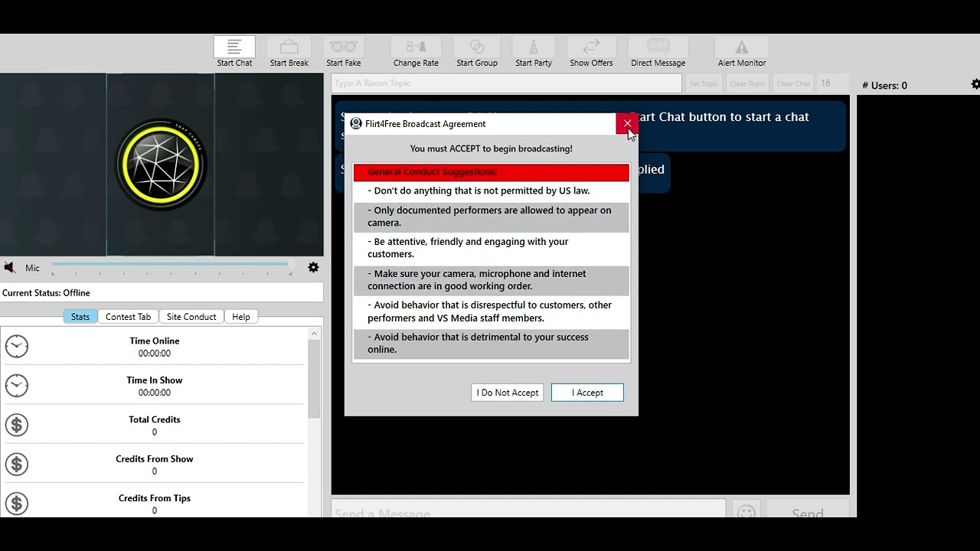This screenshot has width=980, height=551.
Task: Close the Broadcast Agreement dialog
Action: [627, 123]
